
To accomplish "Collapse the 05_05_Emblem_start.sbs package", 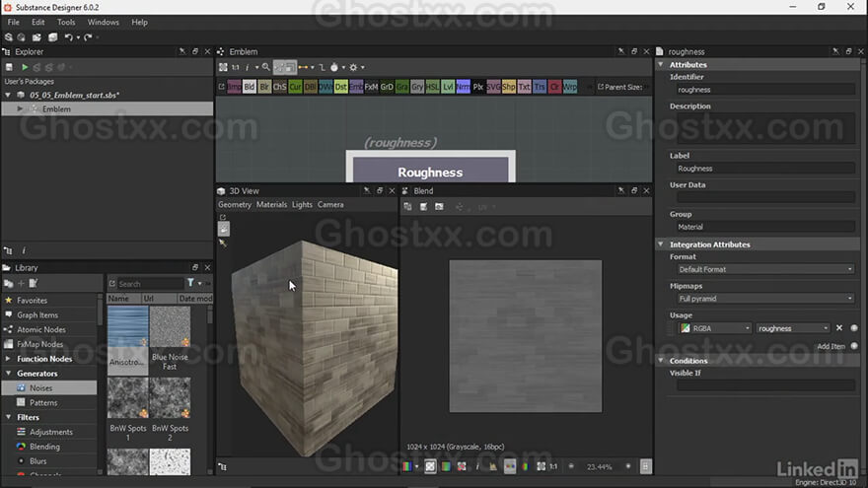I will coord(8,95).
